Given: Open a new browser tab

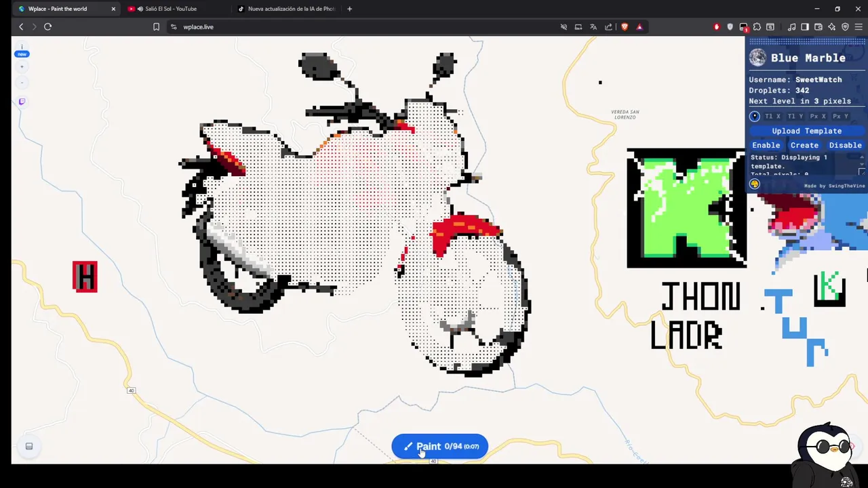Looking at the screenshot, I should (x=349, y=9).
